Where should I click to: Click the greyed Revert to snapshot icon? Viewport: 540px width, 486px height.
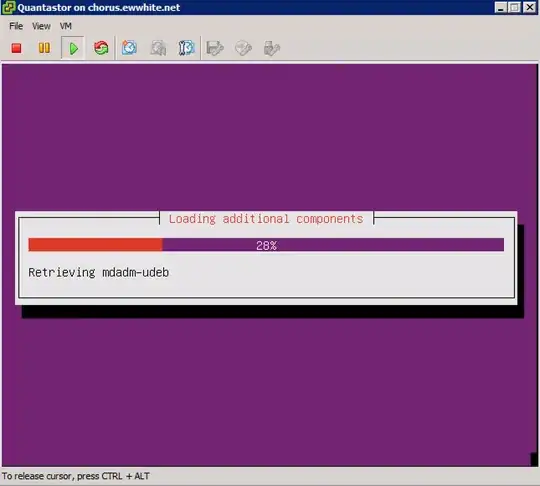[x=158, y=48]
